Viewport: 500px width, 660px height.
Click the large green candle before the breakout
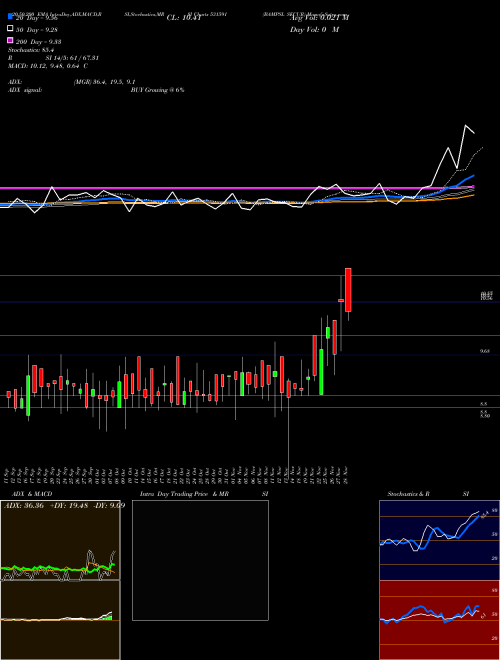pyautogui.click(x=321, y=372)
